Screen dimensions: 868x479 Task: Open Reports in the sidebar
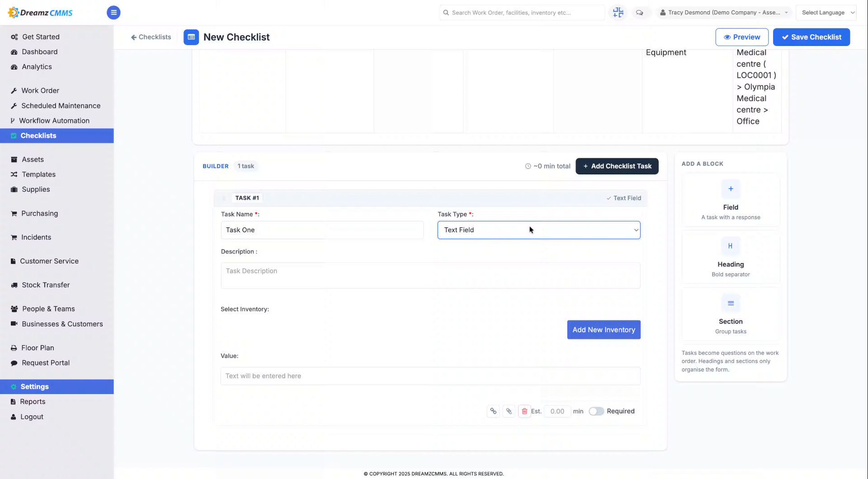pos(33,402)
